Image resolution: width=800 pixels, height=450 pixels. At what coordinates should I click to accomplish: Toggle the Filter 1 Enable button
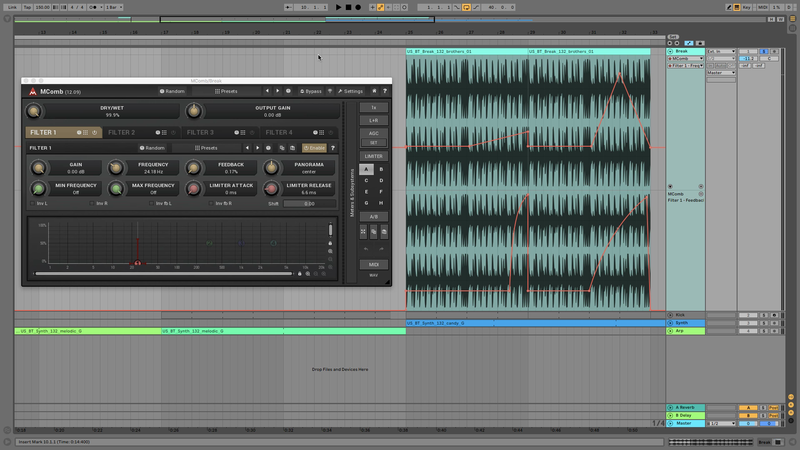(x=314, y=148)
